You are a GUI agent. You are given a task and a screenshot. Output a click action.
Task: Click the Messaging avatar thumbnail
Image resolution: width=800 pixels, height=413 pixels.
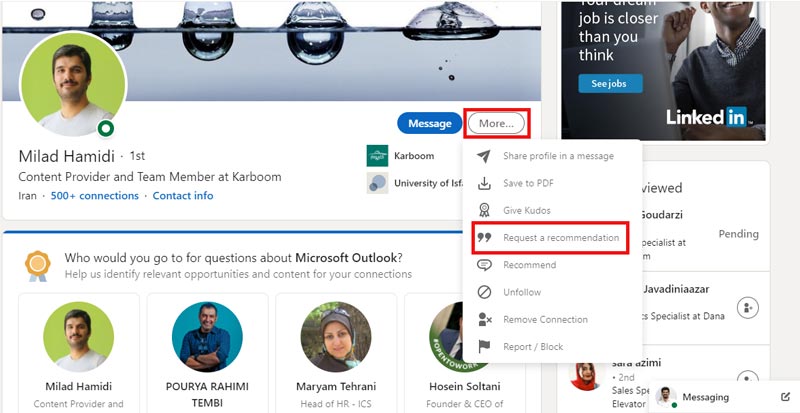coord(666,397)
